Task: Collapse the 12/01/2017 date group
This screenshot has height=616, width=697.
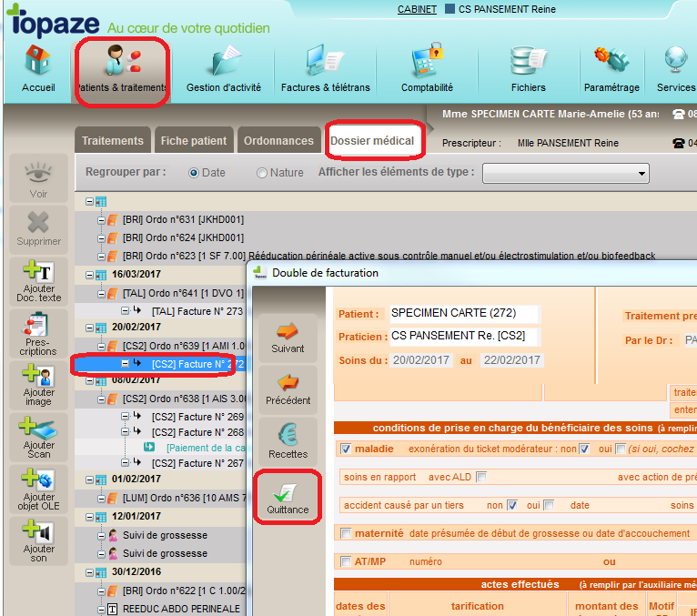Action: [x=89, y=517]
